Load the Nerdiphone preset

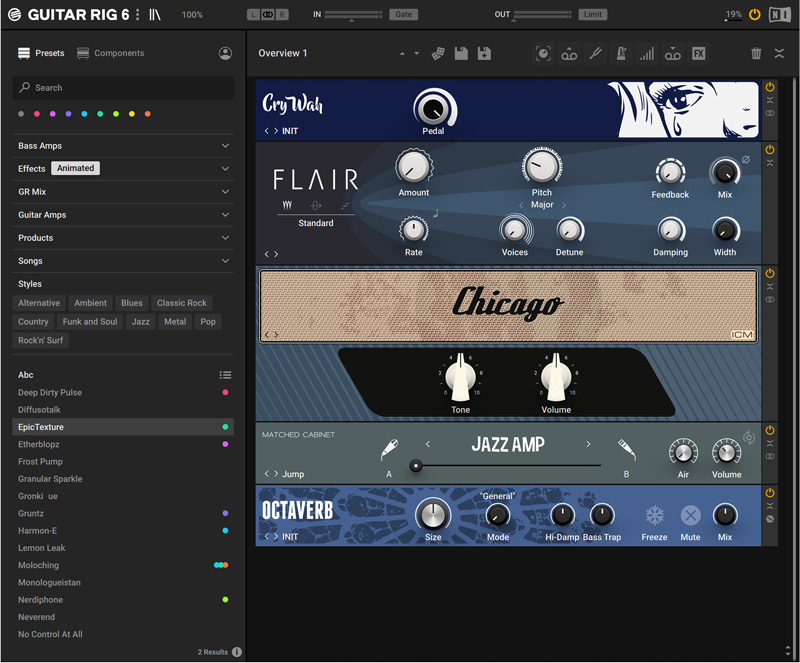pos(122,600)
